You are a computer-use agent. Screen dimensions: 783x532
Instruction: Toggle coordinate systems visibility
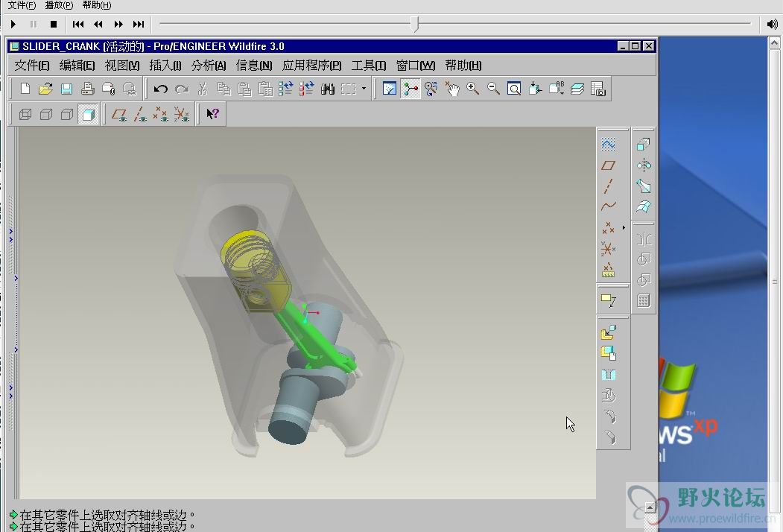tap(181, 115)
